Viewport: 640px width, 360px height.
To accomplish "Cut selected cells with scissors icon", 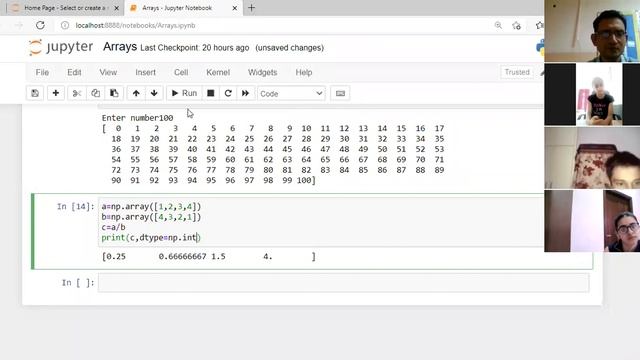I will coord(77,93).
